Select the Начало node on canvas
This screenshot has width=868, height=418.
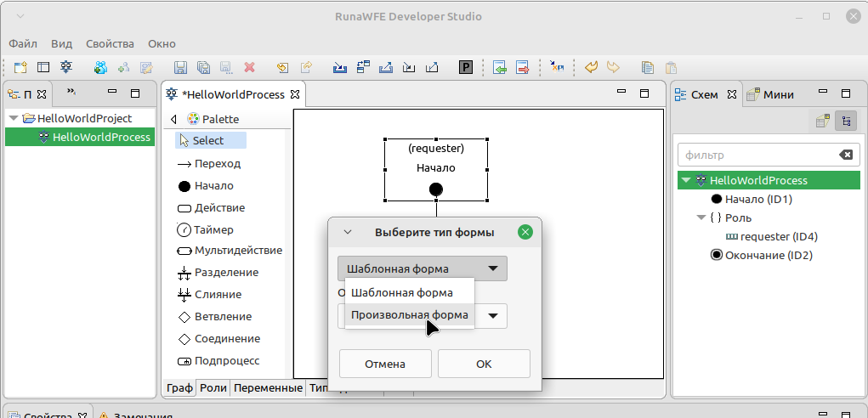[x=436, y=170]
